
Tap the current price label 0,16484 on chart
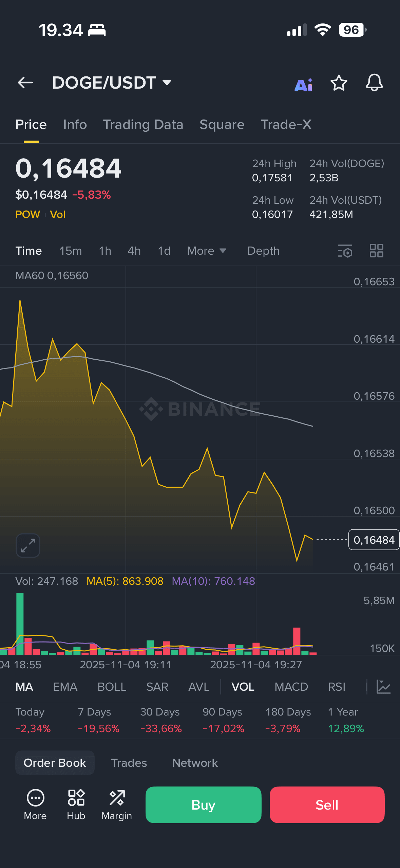[x=374, y=540]
